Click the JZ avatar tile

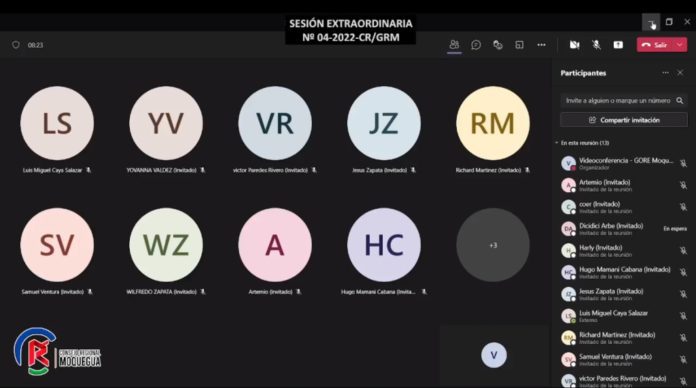[x=384, y=123]
